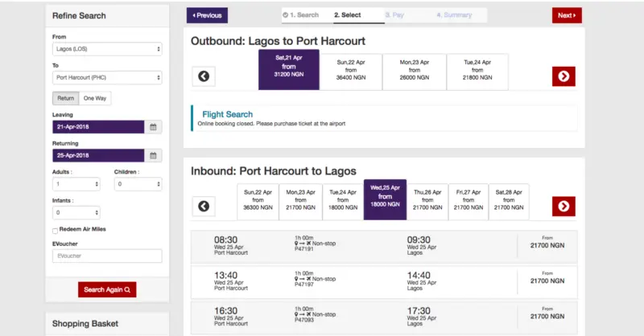Change the Adults count dropdown

pyautogui.click(x=76, y=184)
